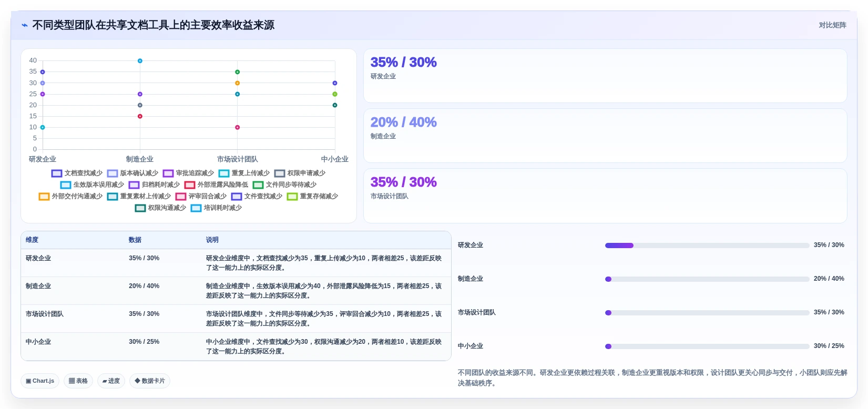Toggle the 文件同步等待减少 legend series
Screen dimensions: 868x409
coord(285,185)
